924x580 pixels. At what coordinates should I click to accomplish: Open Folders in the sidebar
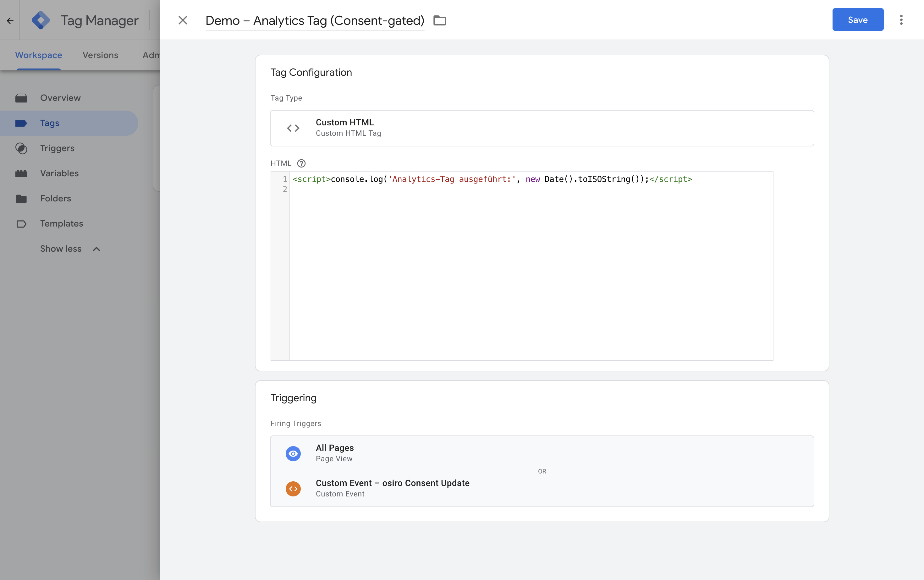[69, 198]
